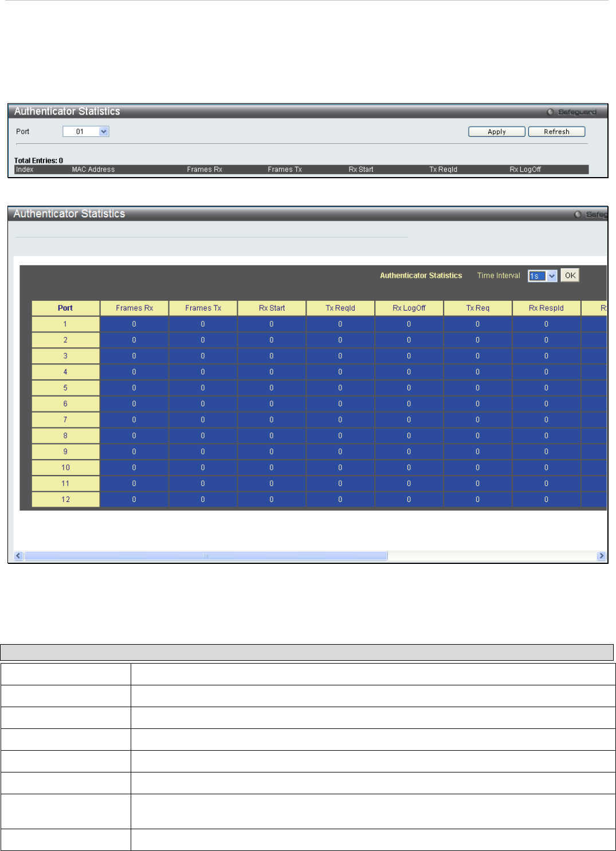Screen dimensions: 616x851
Task: Click the MAC Address header in upper table
Action: (93, 170)
